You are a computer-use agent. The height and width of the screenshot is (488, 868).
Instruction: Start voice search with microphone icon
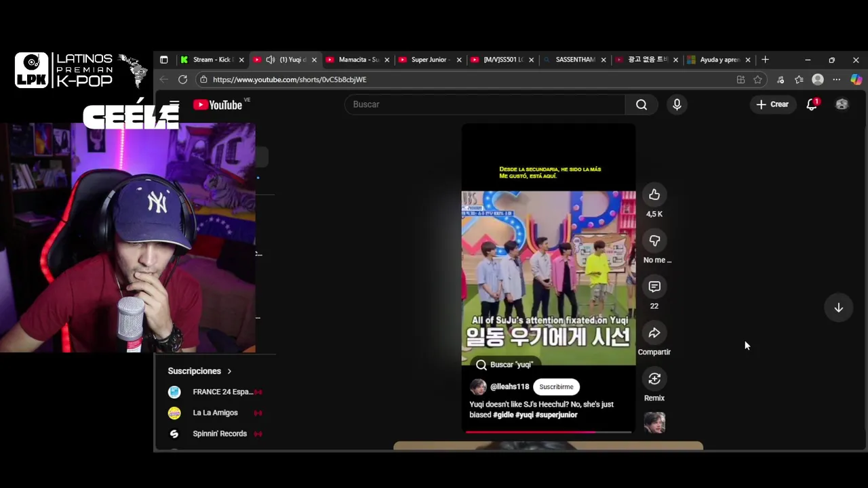click(x=677, y=104)
